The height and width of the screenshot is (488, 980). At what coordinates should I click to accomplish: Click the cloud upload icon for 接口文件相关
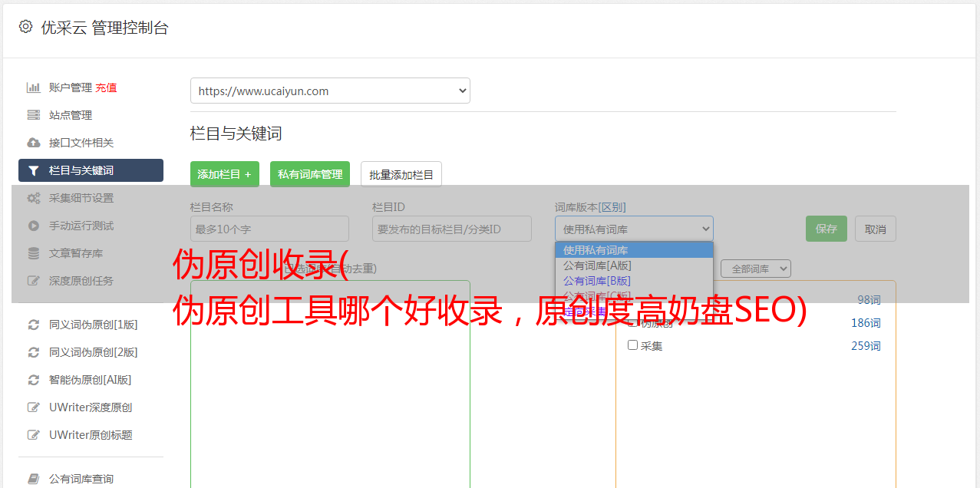[x=34, y=143]
